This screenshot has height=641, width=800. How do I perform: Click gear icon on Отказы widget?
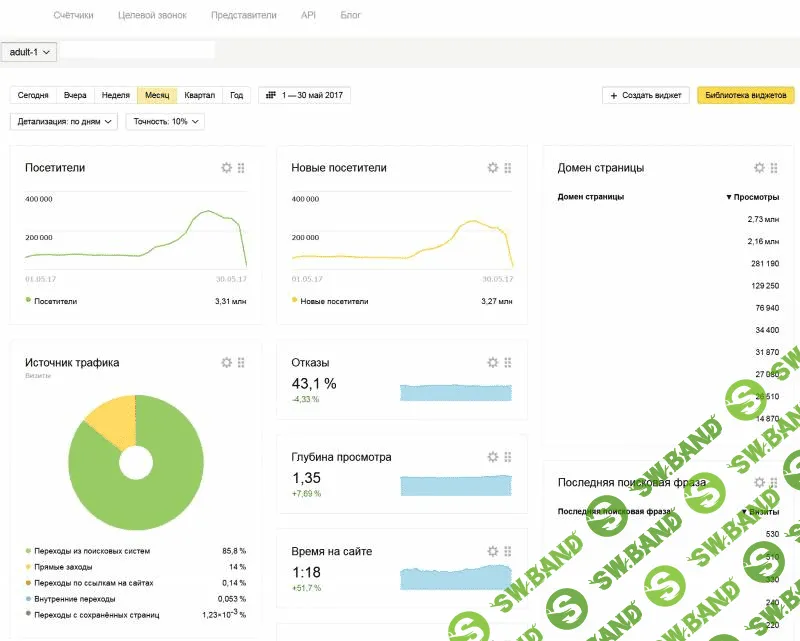[492, 363]
